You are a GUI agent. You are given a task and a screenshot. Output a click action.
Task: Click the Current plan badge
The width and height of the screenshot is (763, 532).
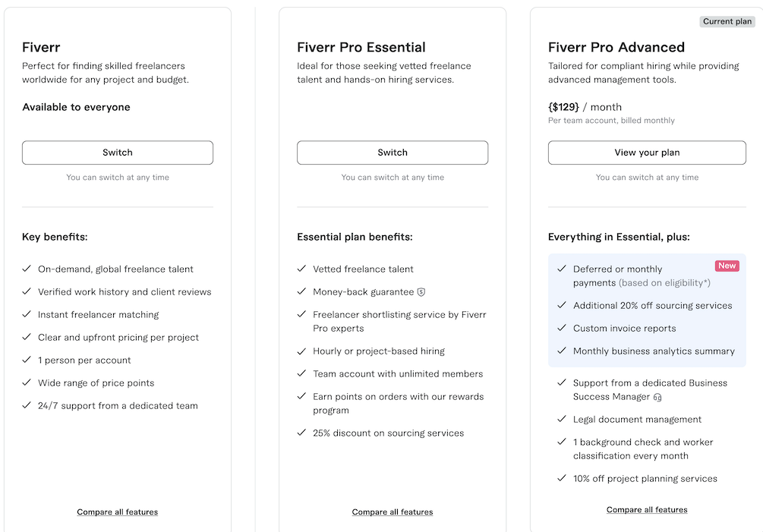click(x=727, y=21)
